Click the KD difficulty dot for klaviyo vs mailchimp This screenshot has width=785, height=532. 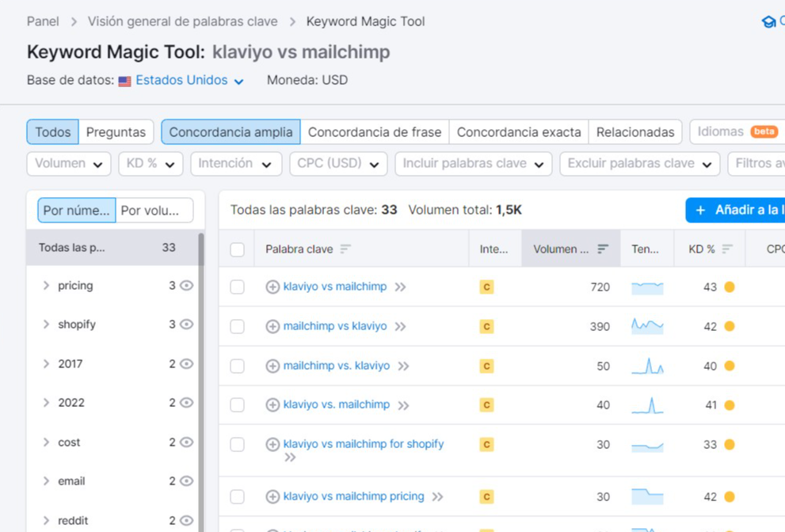[730, 287]
